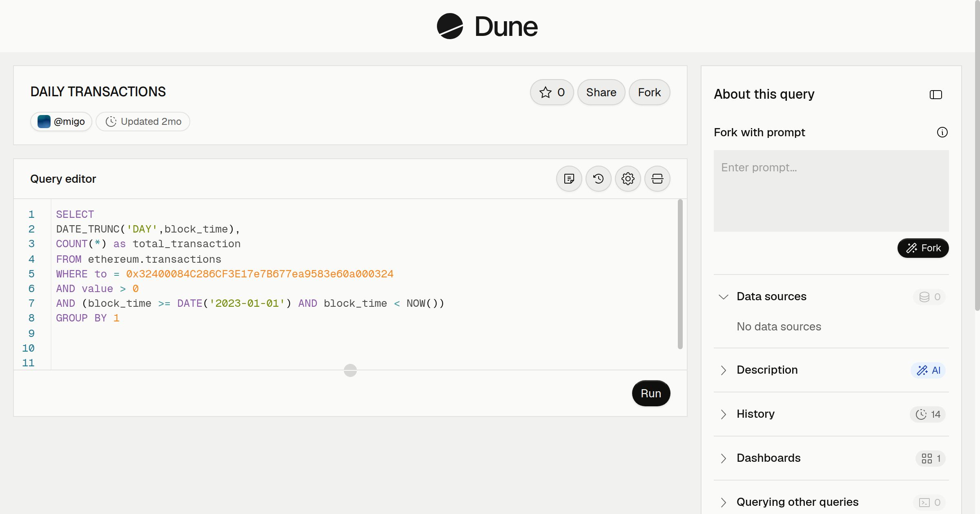The image size is (980, 514).
Task: Star the DAILY TRANSACTIONS query
Action: [x=552, y=92]
